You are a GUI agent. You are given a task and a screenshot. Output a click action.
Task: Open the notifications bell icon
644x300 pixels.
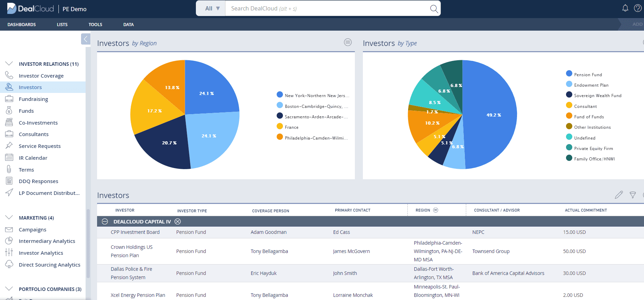[625, 8]
